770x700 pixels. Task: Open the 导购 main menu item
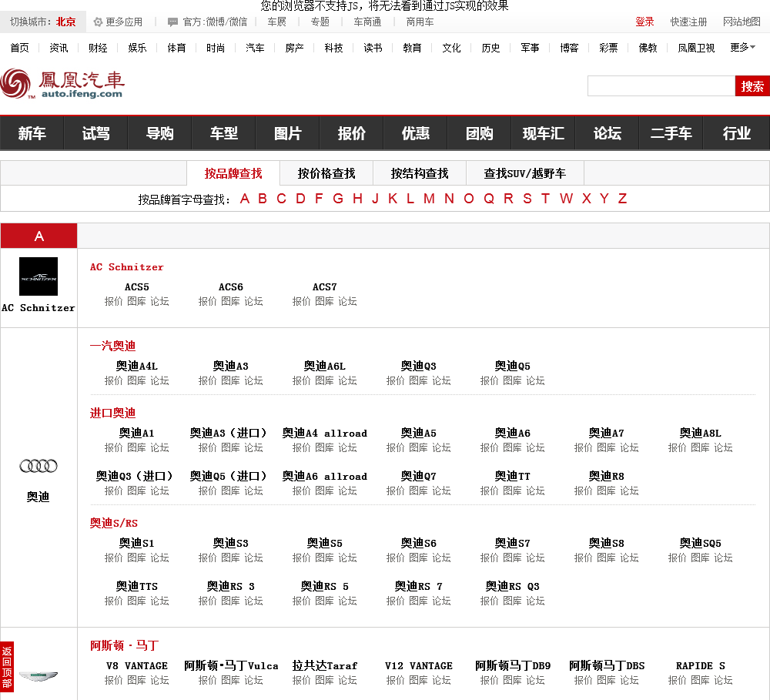pos(159,133)
